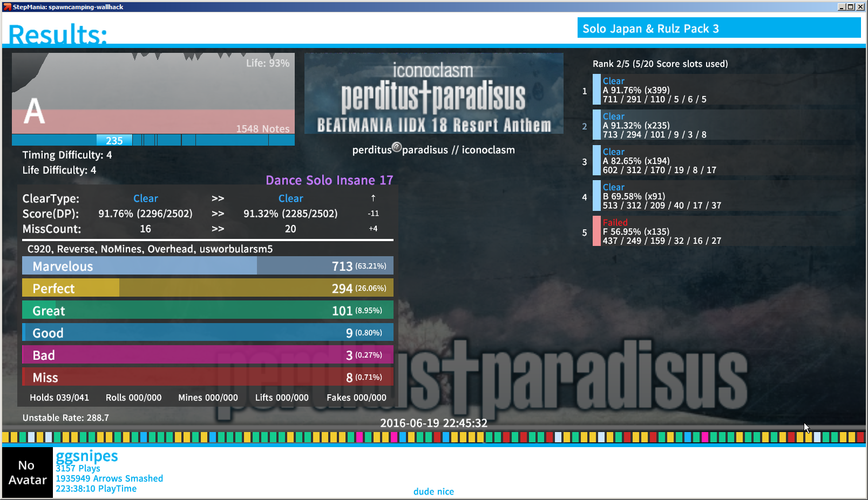Click the blue marker on rank 1 score

596,90
